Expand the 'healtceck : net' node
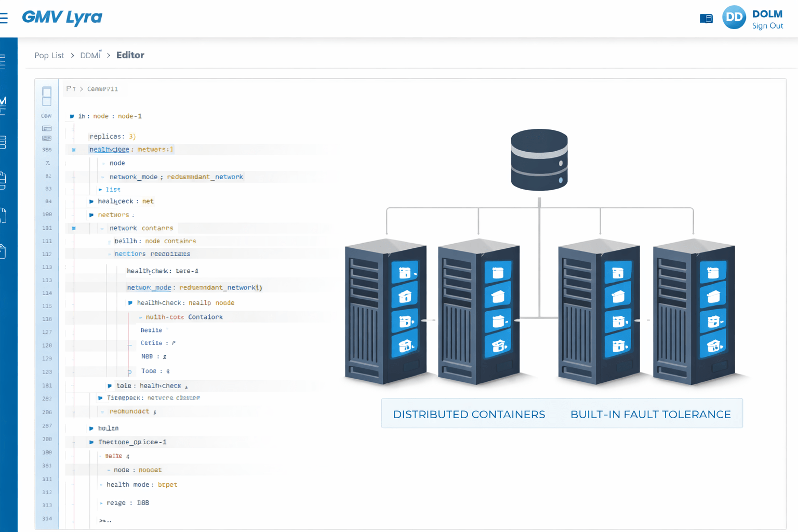798x532 pixels. point(91,202)
